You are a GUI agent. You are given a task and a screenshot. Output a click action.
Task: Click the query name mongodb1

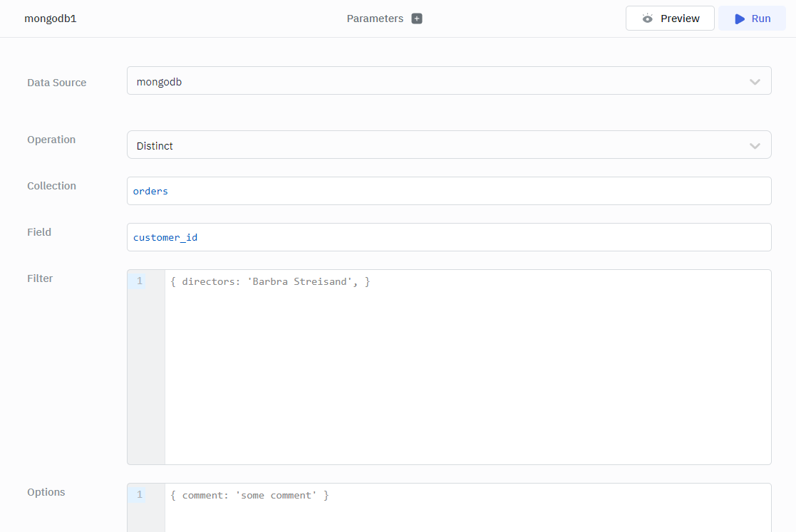click(51, 19)
